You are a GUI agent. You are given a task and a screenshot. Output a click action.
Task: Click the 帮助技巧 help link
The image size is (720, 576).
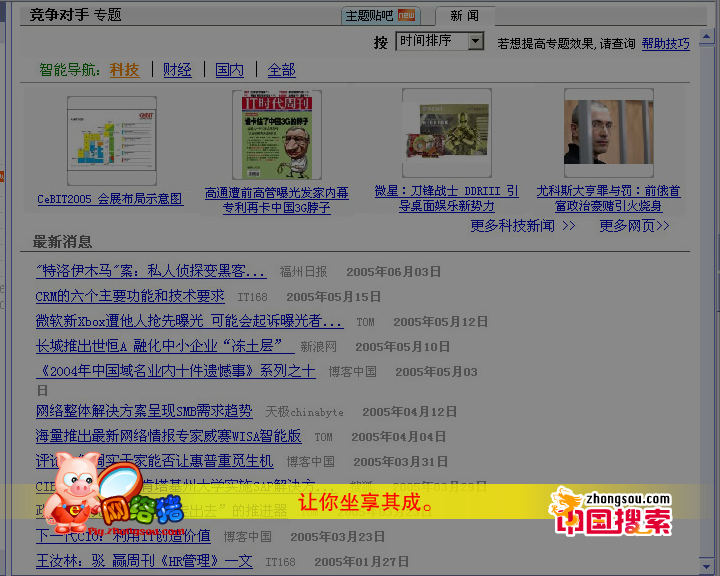coord(665,43)
